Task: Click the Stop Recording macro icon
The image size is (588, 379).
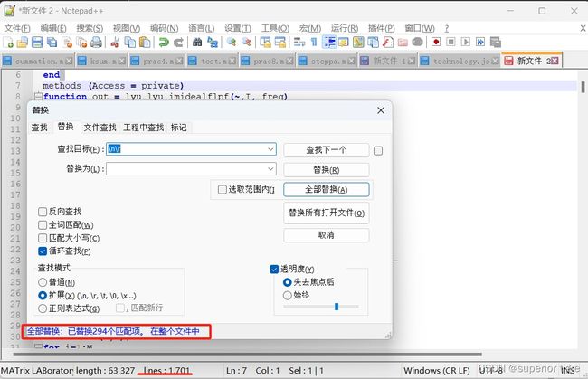Action: click(x=450, y=42)
